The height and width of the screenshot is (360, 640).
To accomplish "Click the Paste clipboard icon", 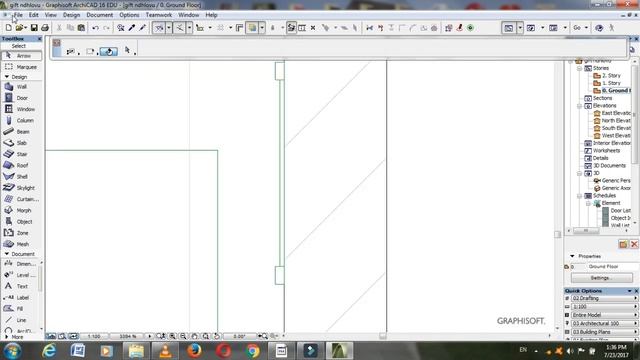I will [81, 28].
